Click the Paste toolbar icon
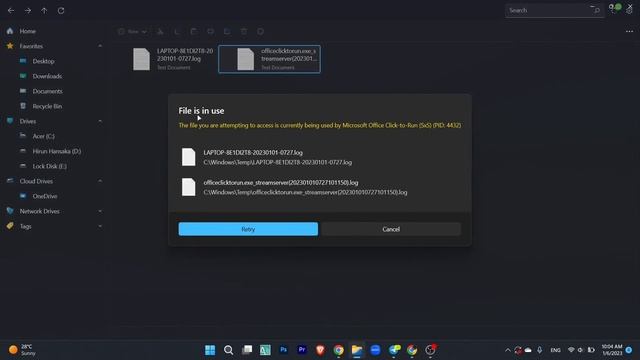The width and height of the screenshot is (640, 360). pos(193,31)
